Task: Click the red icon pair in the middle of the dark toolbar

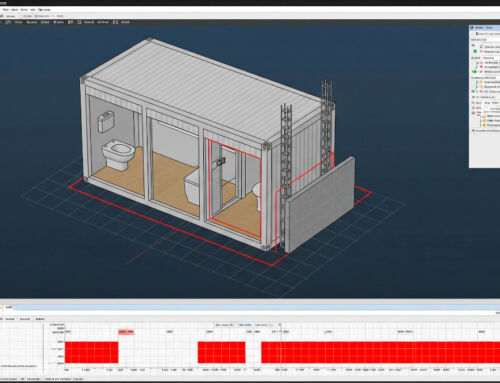Action: [70, 22]
